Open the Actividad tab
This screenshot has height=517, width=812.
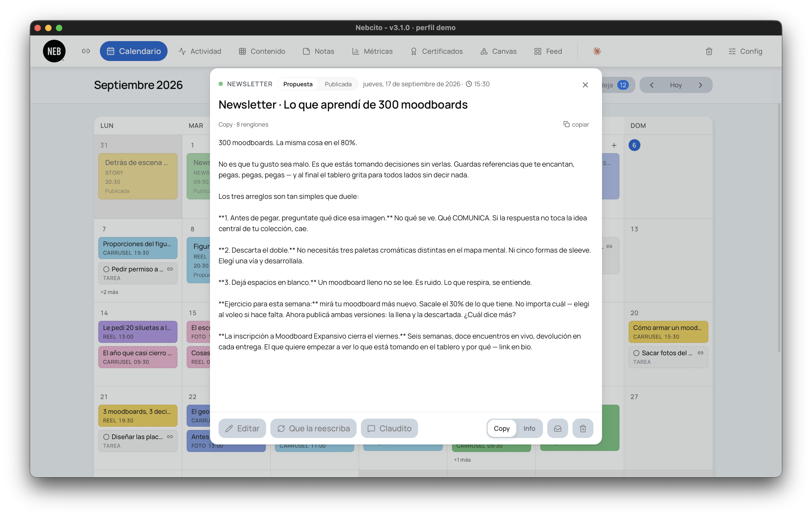[x=200, y=51]
